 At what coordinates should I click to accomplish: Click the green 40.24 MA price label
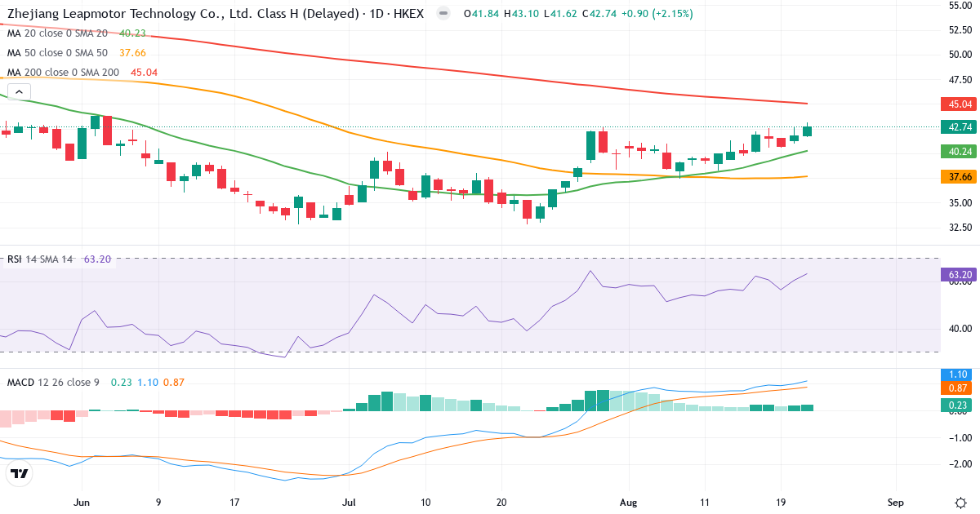pos(960,151)
